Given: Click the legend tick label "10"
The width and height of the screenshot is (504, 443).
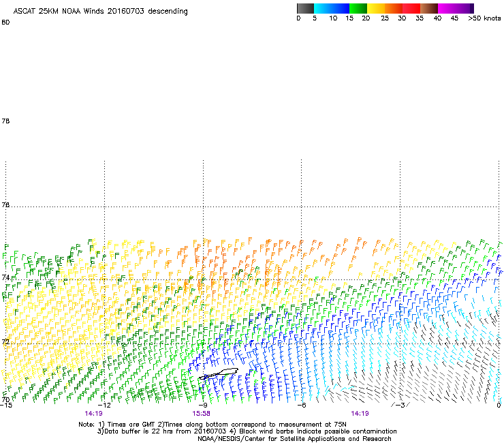Looking at the screenshot, I should tap(333, 18).
